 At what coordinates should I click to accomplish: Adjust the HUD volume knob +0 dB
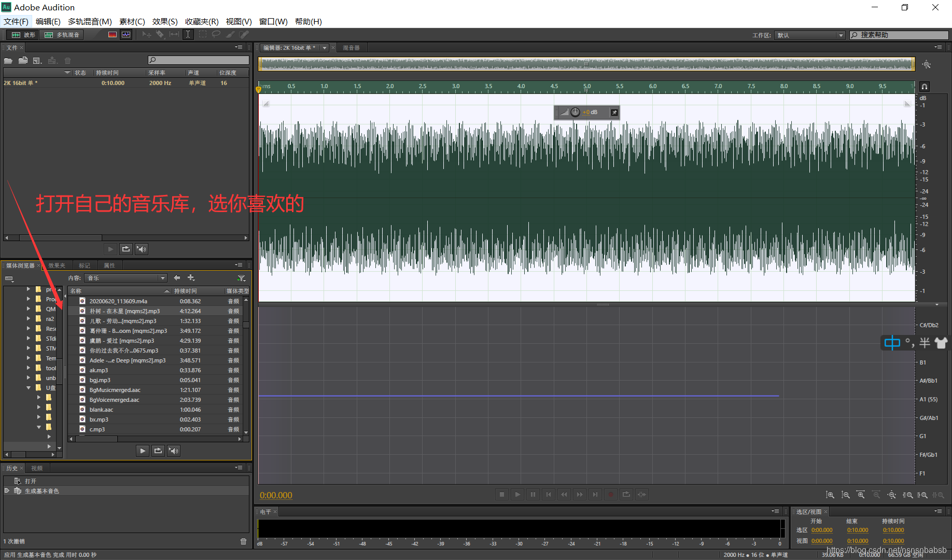click(575, 112)
